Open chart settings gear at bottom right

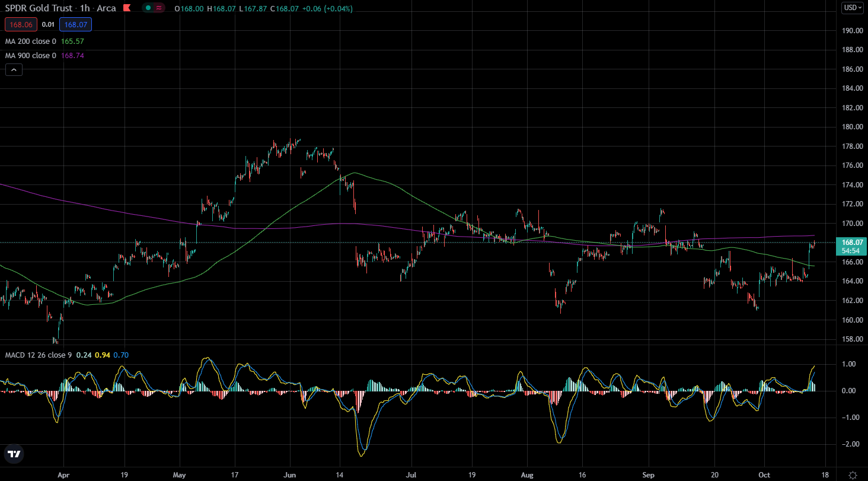tap(853, 475)
